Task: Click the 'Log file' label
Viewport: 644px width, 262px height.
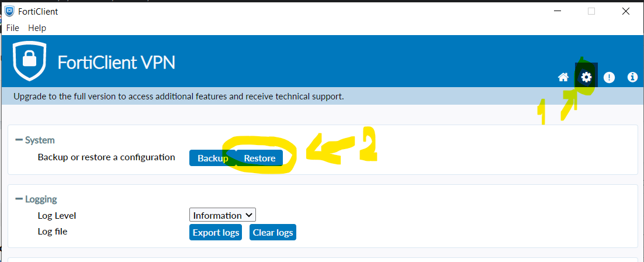Action: 52,231
